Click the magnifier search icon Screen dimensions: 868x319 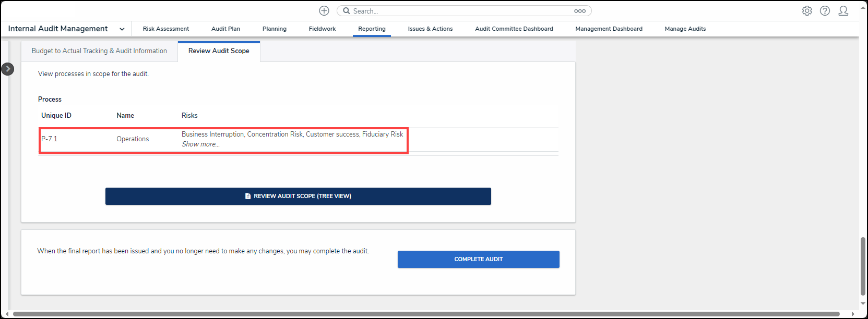coord(347,11)
